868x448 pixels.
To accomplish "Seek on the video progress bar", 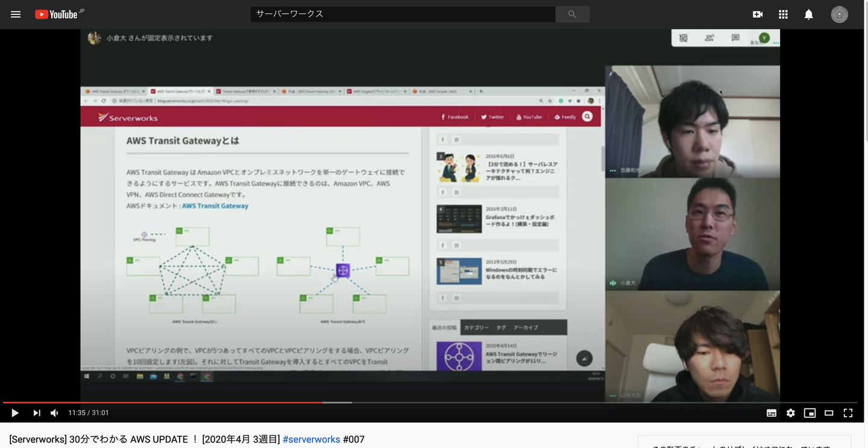I will [430, 402].
